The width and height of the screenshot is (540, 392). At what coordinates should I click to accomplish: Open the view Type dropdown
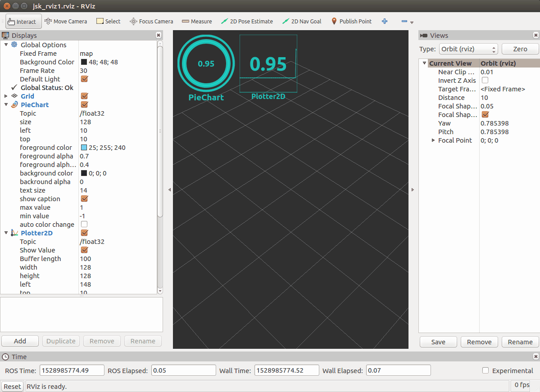(468, 49)
